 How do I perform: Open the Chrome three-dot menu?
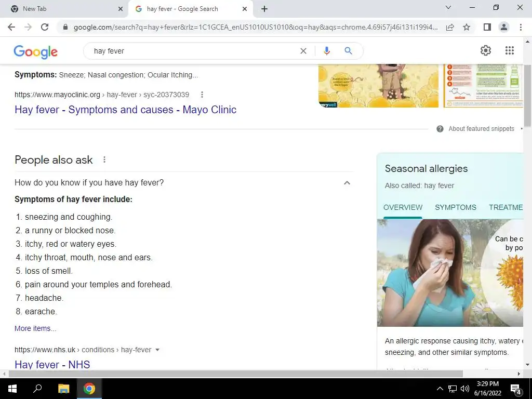pyautogui.click(x=521, y=27)
